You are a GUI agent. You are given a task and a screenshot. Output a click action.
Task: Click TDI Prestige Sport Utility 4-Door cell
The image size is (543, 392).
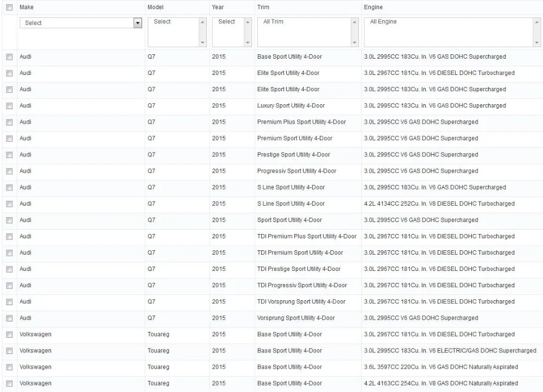(x=299, y=269)
